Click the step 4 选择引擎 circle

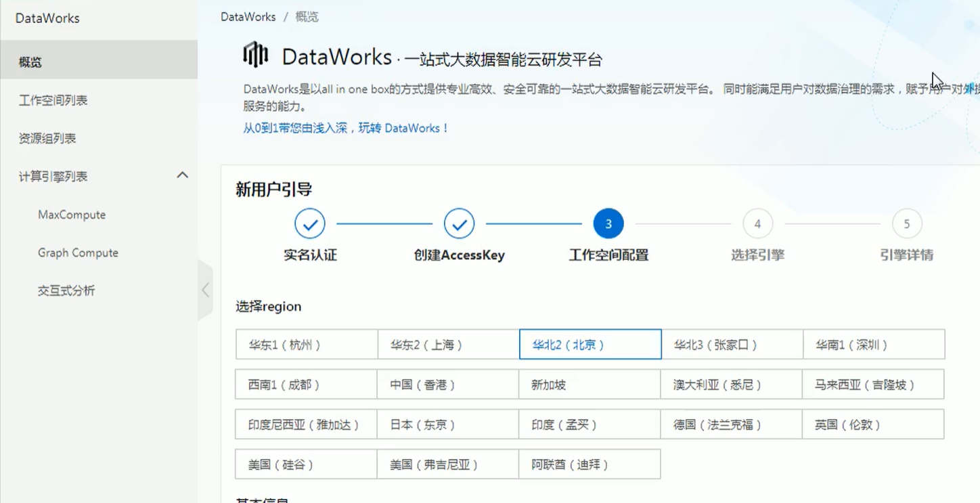[x=757, y=224]
